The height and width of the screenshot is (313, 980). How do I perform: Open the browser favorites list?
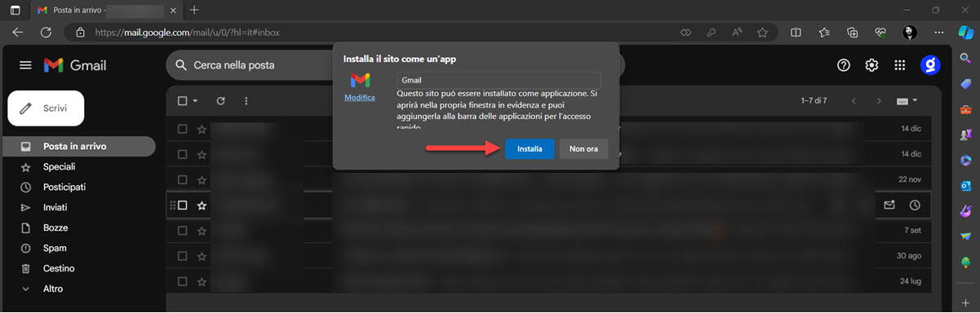pos(824,33)
